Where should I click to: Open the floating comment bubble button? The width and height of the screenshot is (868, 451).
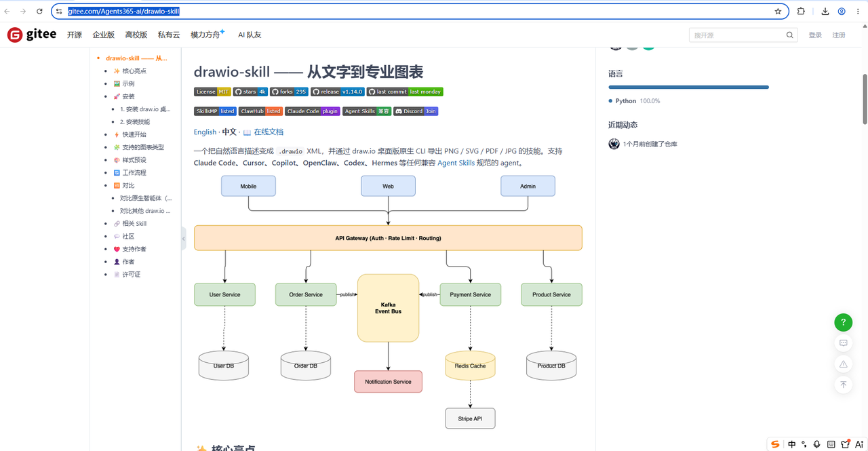843,343
